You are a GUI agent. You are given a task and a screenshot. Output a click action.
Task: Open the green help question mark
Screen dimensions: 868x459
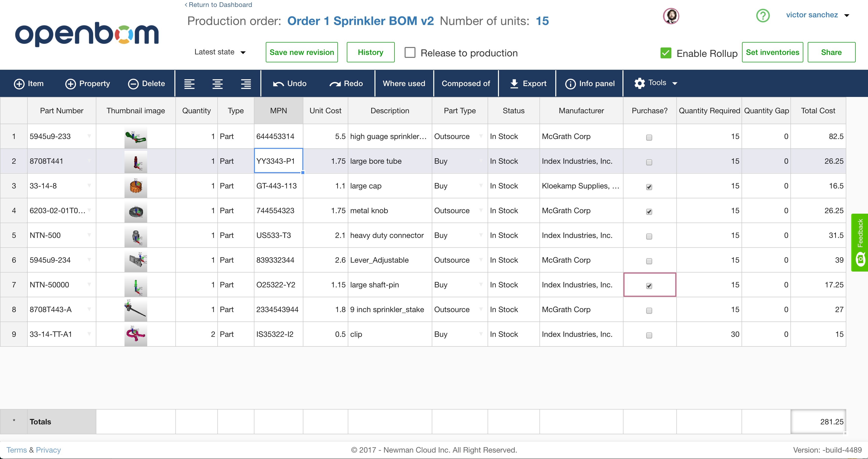point(763,16)
